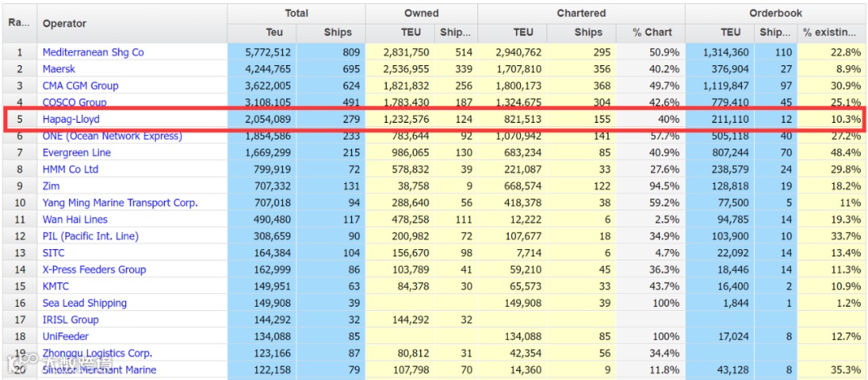The width and height of the screenshot is (868, 380).
Task: Select the Orderbook group header
Action: [x=775, y=14]
